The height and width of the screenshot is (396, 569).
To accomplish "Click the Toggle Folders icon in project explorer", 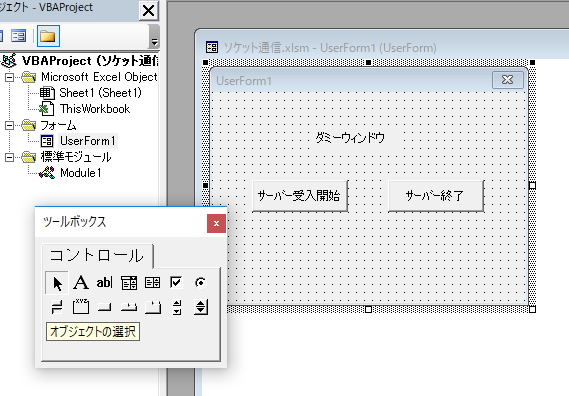I will [48, 36].
